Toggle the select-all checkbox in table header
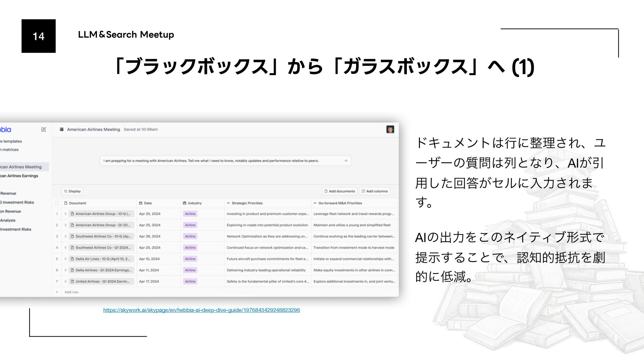Screen dimensions: 644x362 coord(57,203)
